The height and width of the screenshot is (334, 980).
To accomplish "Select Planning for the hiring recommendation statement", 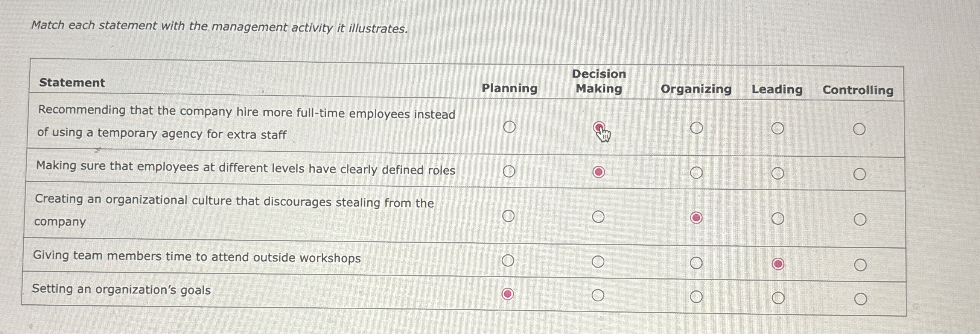I will (509, 127).
